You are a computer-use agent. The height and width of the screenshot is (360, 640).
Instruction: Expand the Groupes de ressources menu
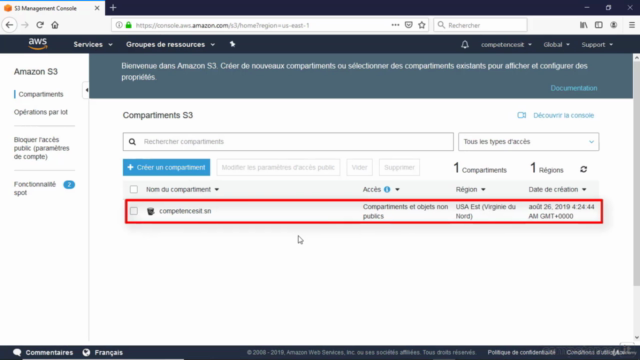coord(170,44)
